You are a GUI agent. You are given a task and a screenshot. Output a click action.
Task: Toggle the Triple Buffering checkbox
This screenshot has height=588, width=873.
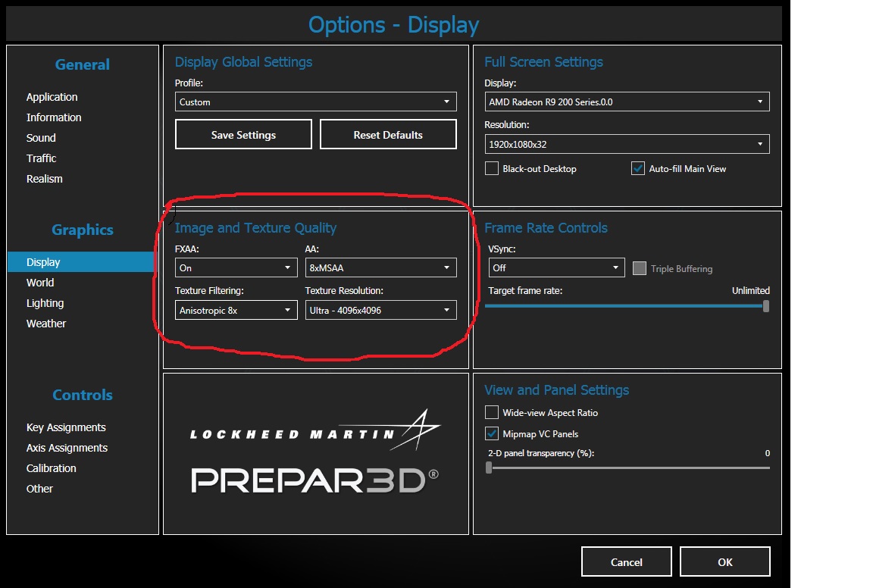(639, 268)
